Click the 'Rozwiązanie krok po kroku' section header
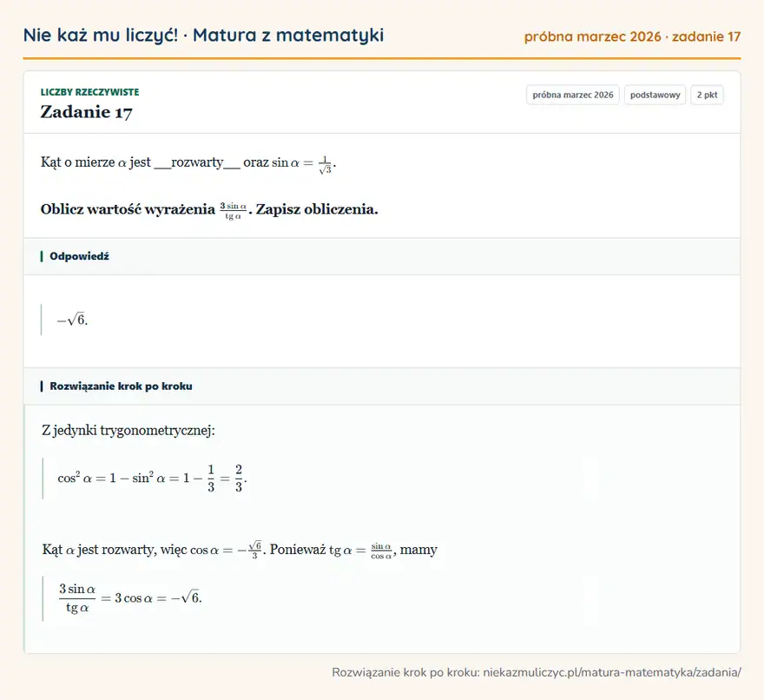The image size is (764, 700). coord(121,386)
